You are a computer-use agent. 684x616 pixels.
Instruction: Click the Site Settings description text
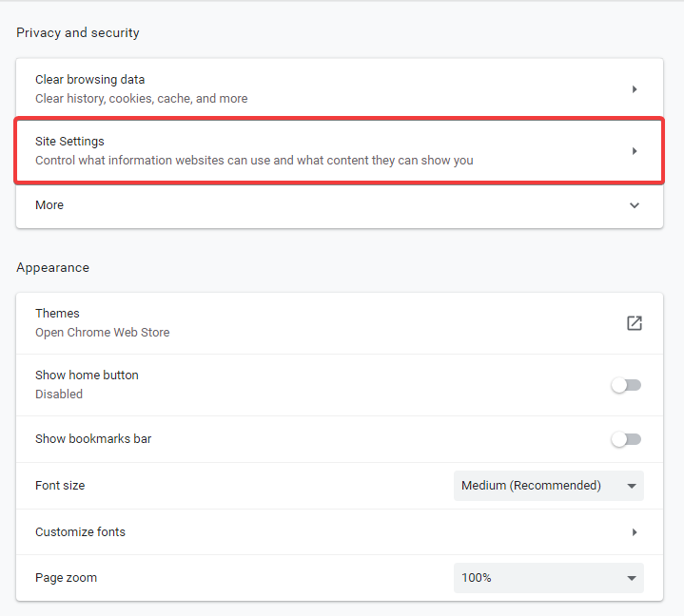[x=254, y=161]
